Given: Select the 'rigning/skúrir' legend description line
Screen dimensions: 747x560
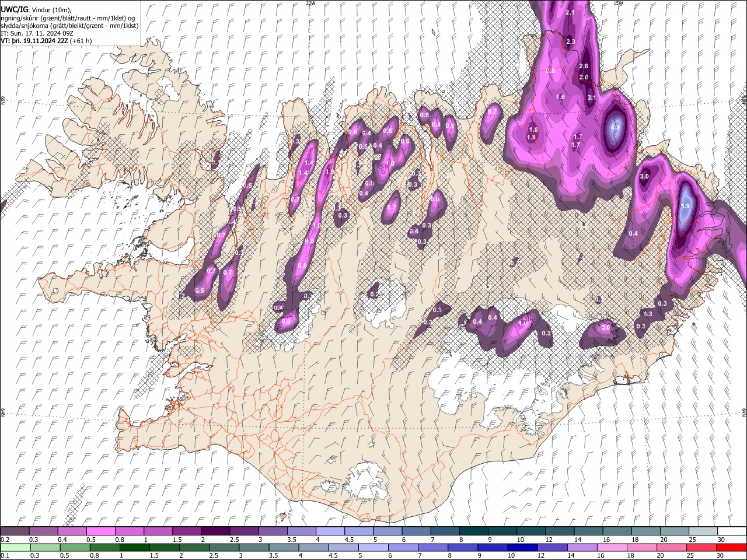Looking at the screenshot, I should [69, 17].
